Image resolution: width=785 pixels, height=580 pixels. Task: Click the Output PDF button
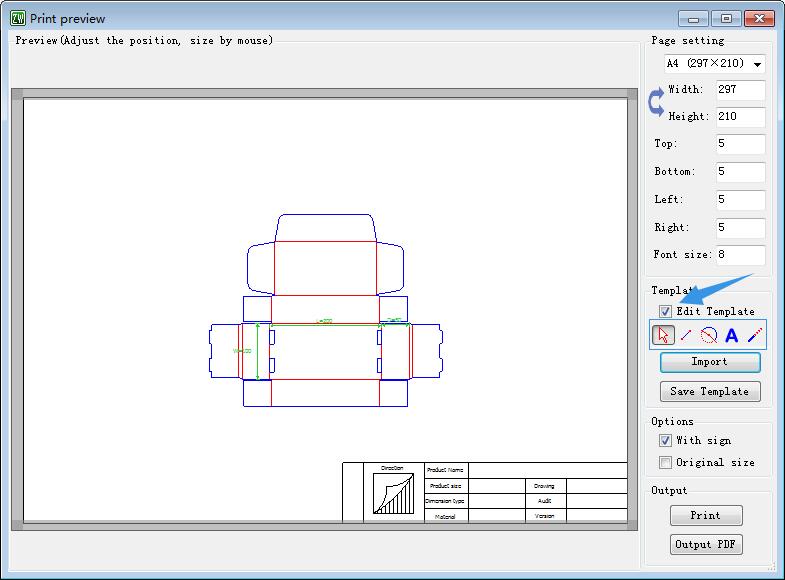(x=706, y=544)
